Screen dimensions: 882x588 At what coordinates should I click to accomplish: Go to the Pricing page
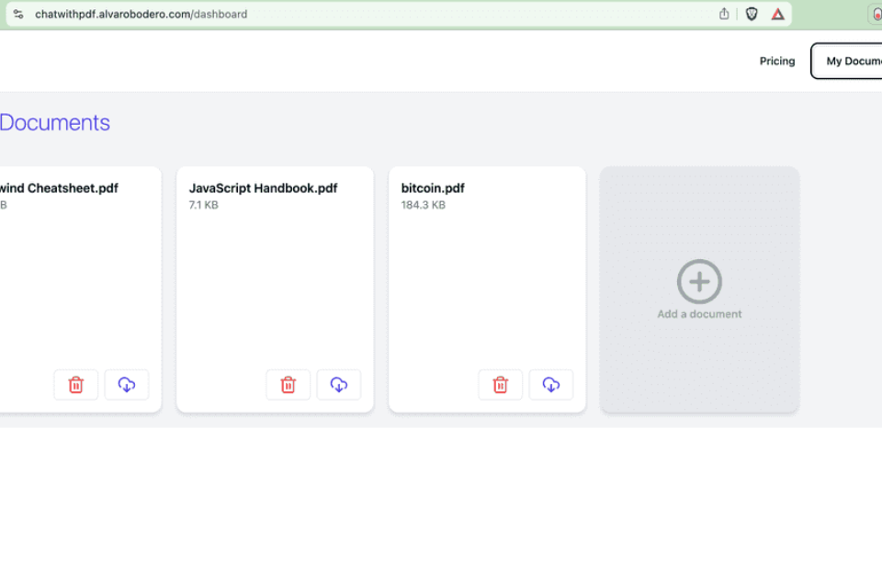pos(776,61)
